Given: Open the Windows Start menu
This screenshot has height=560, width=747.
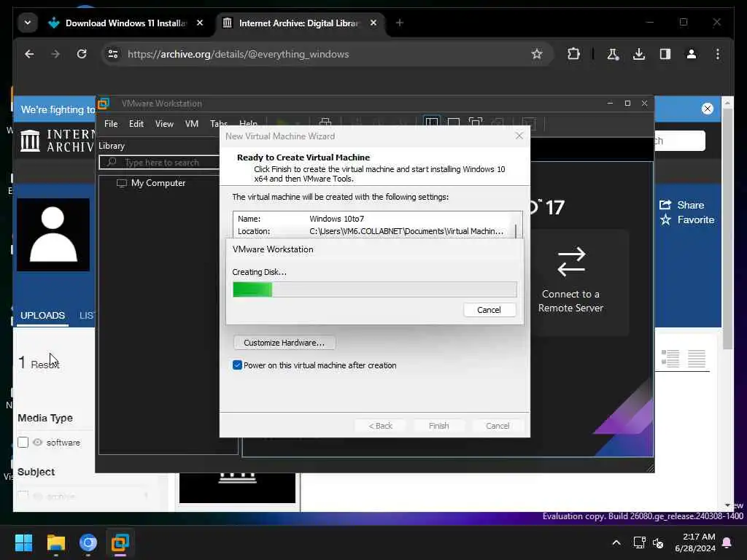Looking at the screenshot, I should click(23, 542).
